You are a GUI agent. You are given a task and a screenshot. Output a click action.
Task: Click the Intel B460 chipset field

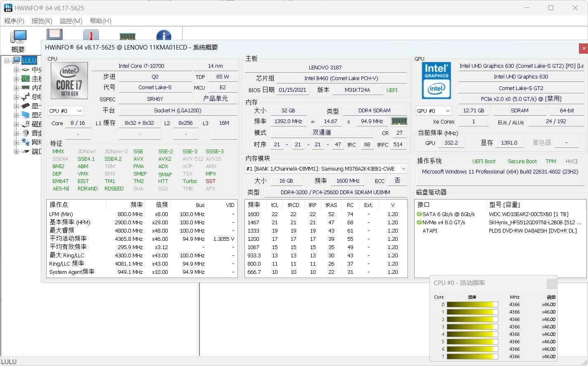click(341, 78)
